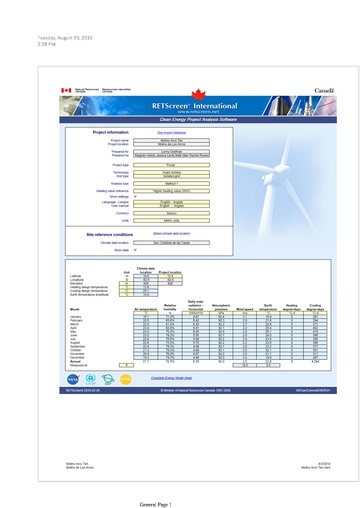Open the Technology dropdown field
360x508 pixels.
point(171,172)
